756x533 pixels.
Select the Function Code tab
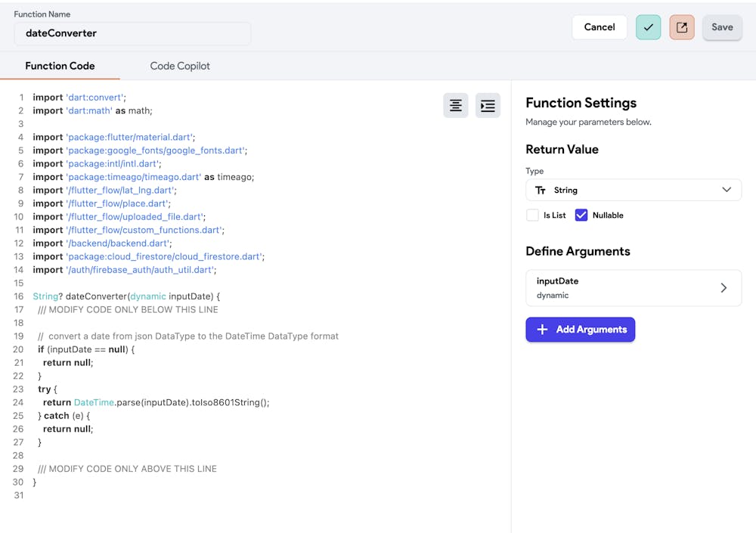coord(60,66)
